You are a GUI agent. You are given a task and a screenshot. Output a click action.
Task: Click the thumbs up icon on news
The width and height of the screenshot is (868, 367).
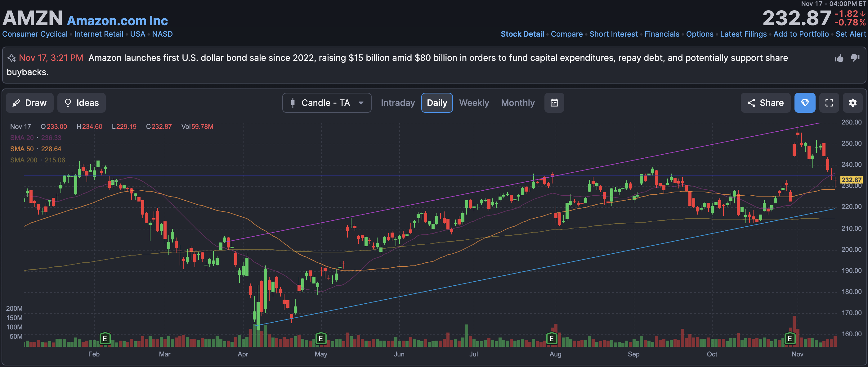pyautogui.click(x=839, y=58)
